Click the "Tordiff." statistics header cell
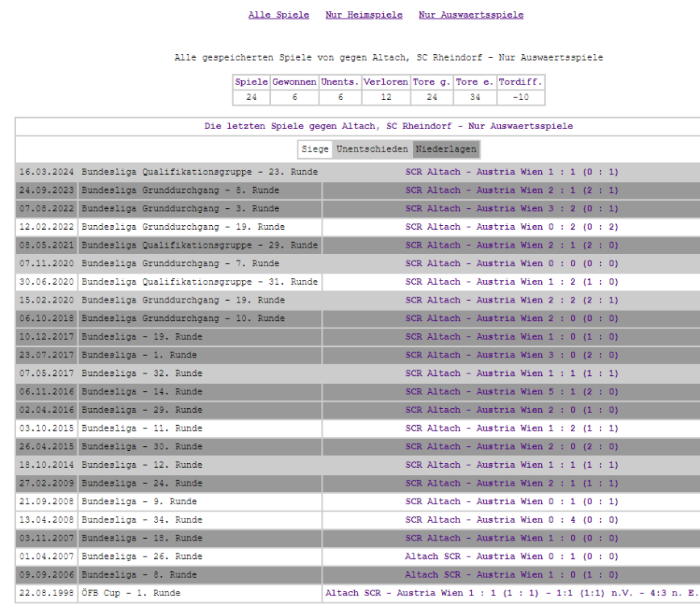The image size is (700, 605). (520, 82)
